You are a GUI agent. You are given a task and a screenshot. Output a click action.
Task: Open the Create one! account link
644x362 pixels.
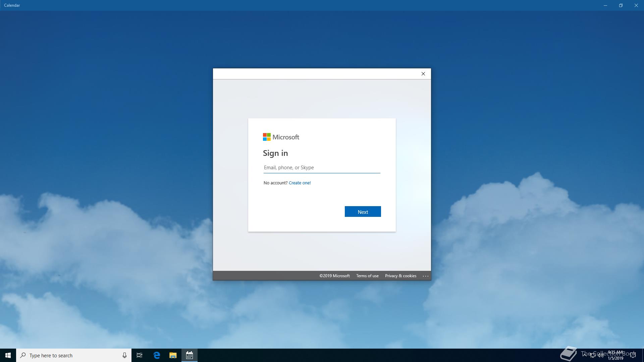click(x=300, y=183)
